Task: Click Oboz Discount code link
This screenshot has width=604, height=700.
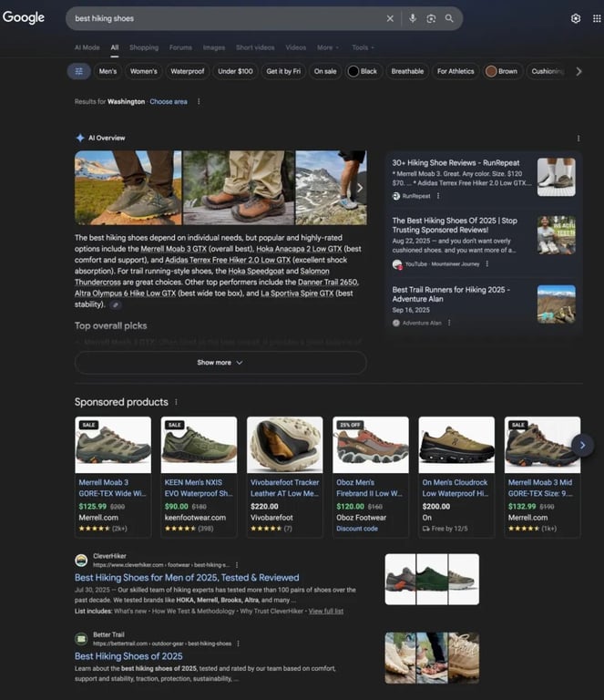Action: [x=357, y=529]
